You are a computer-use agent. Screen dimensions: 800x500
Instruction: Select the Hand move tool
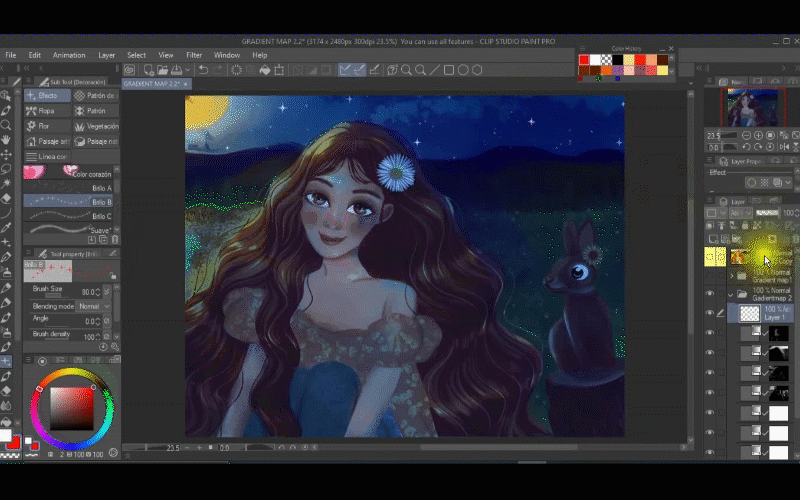click(x=7, y=141)
